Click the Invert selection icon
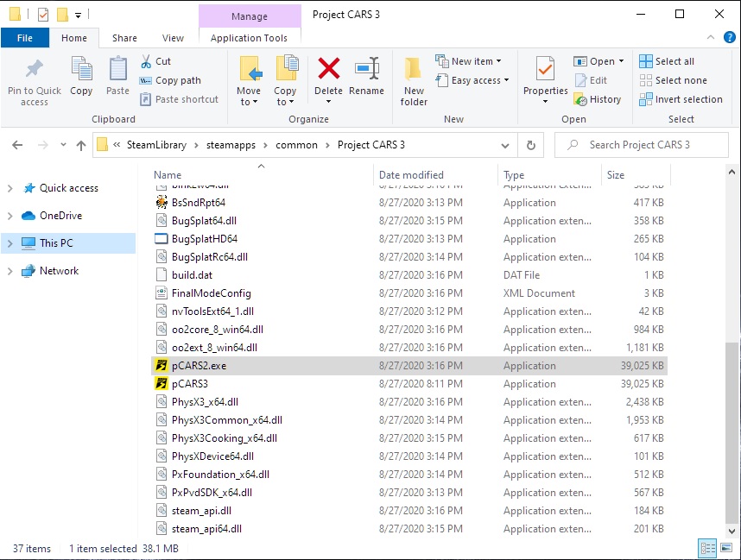The width and height of the screenshot is (741, 560). click(645, 99)
